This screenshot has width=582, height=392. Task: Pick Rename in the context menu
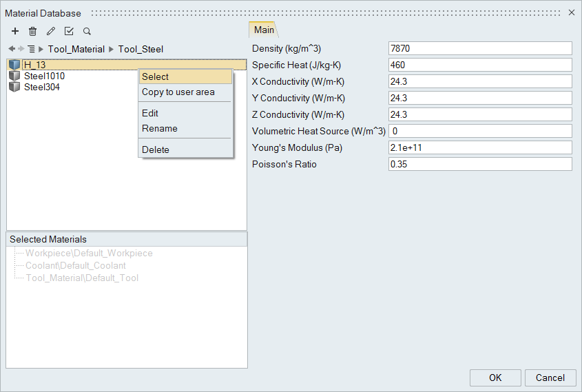coord(160,128)
